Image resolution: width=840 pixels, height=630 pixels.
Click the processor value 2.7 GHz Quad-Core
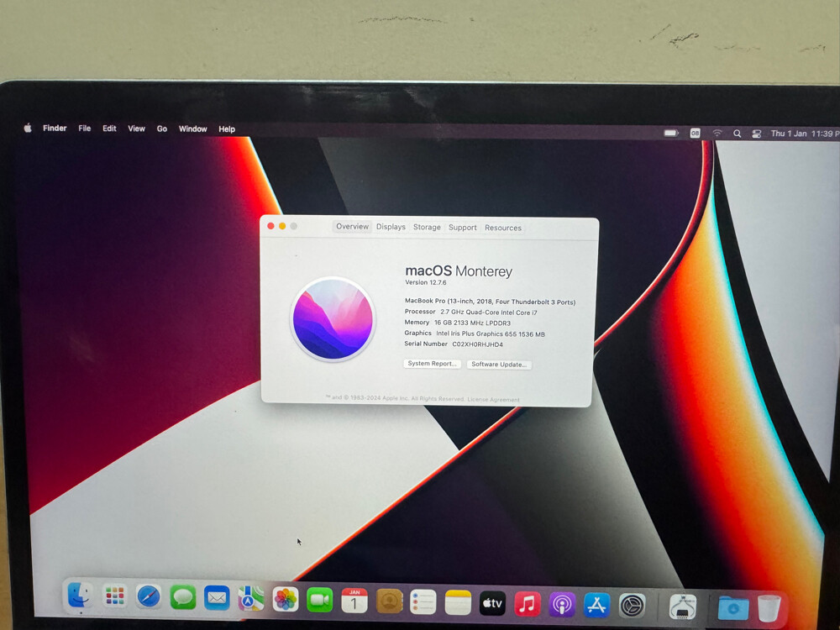[x=489, y=312]
